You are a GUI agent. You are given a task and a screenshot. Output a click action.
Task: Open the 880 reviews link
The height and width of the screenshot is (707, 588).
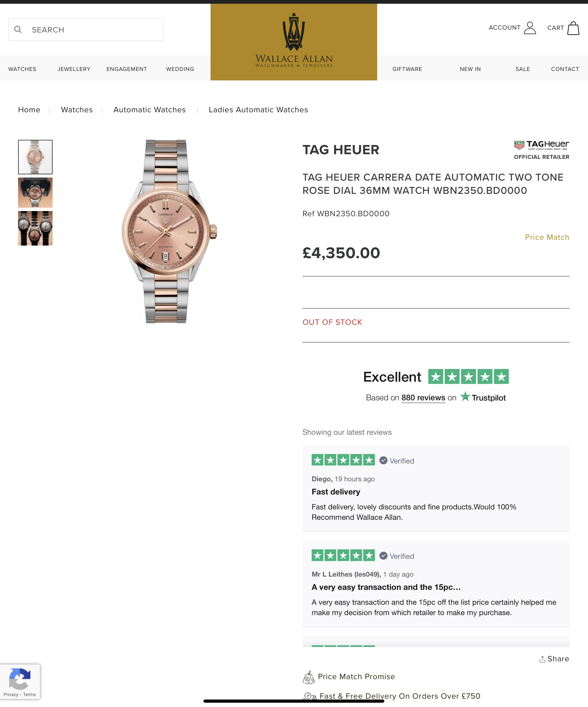click(x=423, y=398)
